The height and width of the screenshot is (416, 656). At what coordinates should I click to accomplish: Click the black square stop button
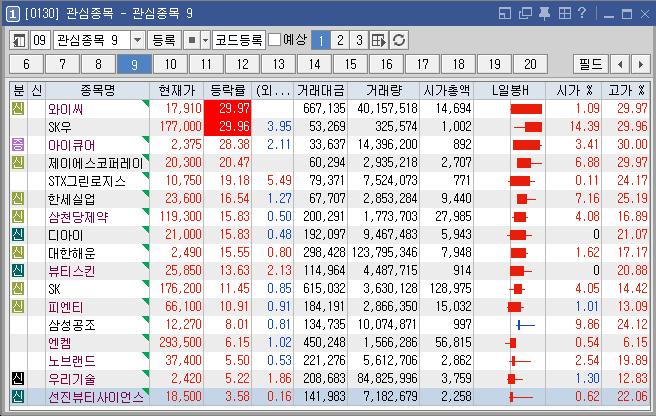click(192, 40)
